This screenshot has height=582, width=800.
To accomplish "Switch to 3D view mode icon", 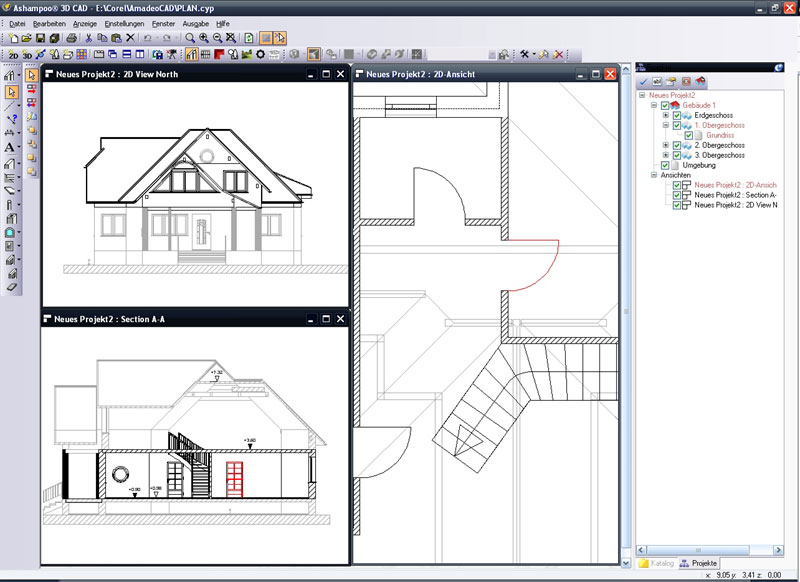I will pyautogui.click(x=29, y=53).
